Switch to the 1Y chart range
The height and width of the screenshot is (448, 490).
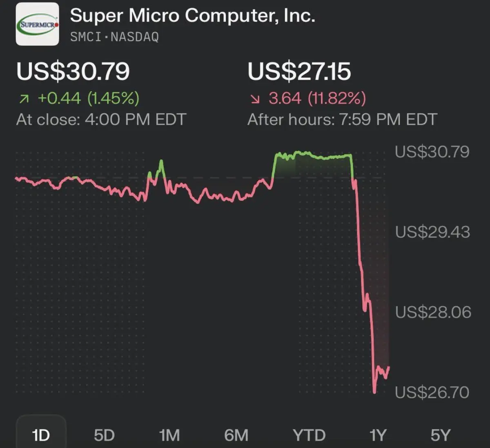coord(378,435)
